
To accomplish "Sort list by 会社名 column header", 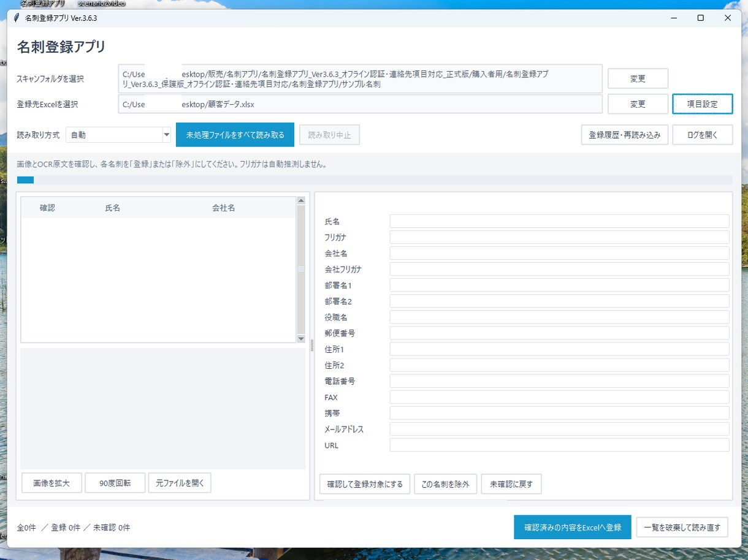I will tap(223, 208).
